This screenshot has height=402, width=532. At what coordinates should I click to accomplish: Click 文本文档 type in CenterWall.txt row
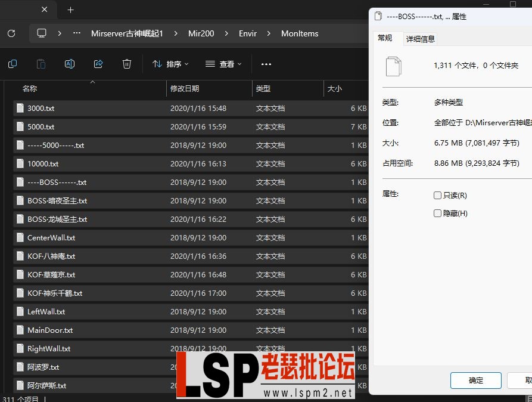[x=270, y=237]
